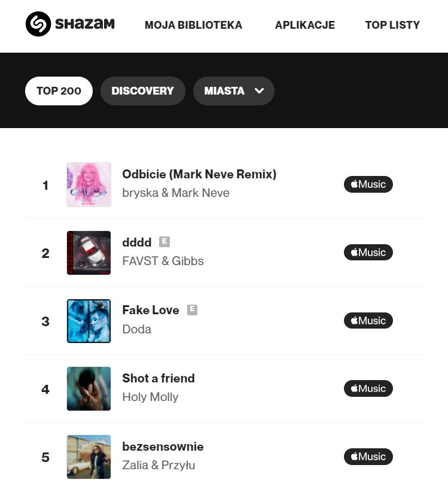Image resolution: width=448 pixels, height=489 pixels.
Task: Open MOJA BIBLIOTEKA in the navigation
Action: [x=193, y=25]
